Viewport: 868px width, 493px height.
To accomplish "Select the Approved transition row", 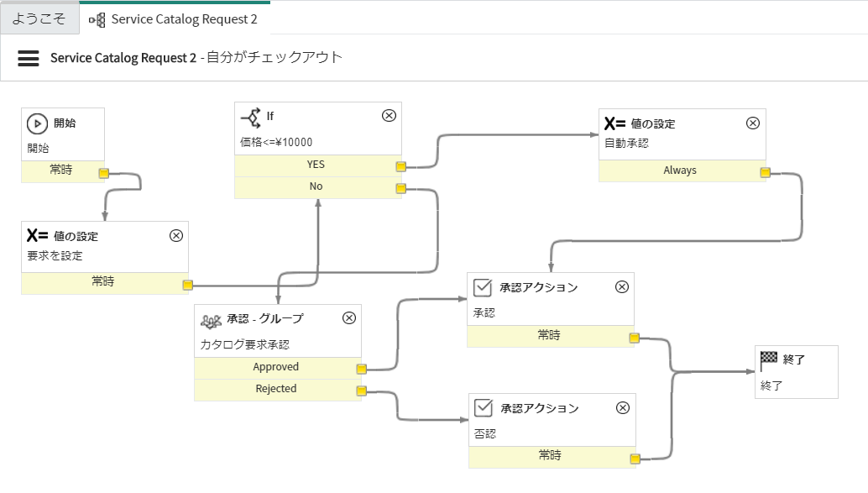I will click(277, 367).
